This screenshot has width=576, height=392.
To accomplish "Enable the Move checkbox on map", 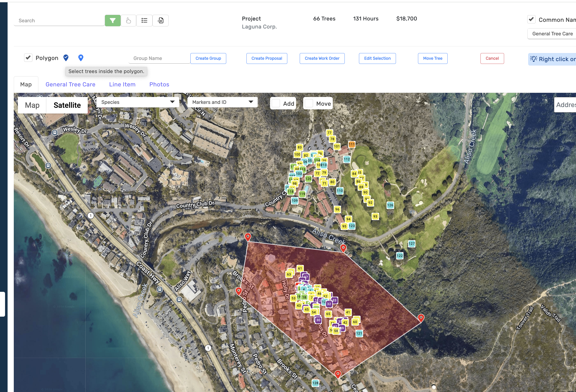I will point(309,103).
